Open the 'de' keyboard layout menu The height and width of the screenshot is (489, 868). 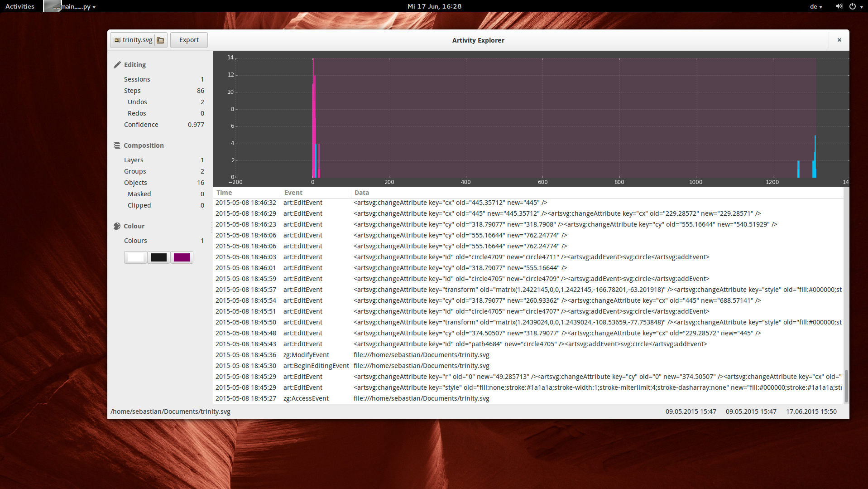[815, 6]
